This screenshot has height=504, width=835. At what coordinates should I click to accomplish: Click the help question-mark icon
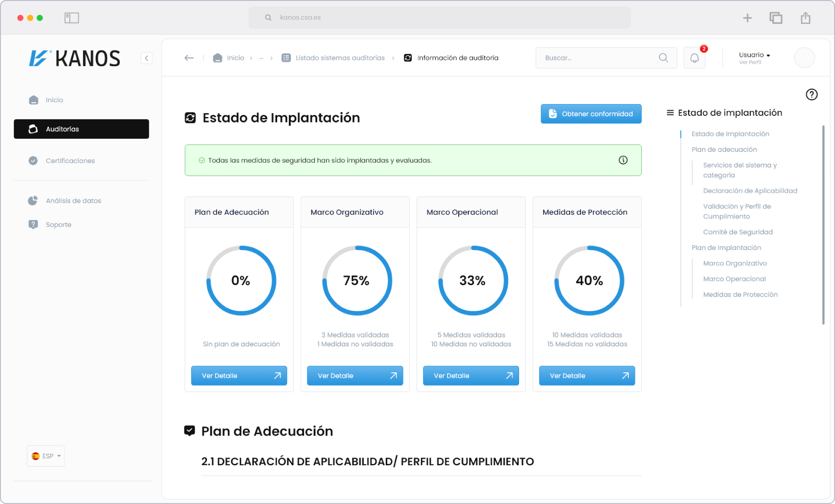pyautogui.click(x=812, y=94)
